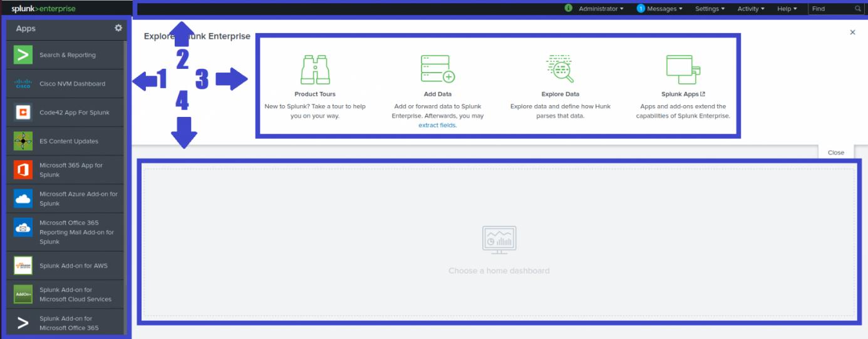Select Splunk Add-on for AWS label
The width and height of the screenshot is (868, 339).
(x=73, y=266)
